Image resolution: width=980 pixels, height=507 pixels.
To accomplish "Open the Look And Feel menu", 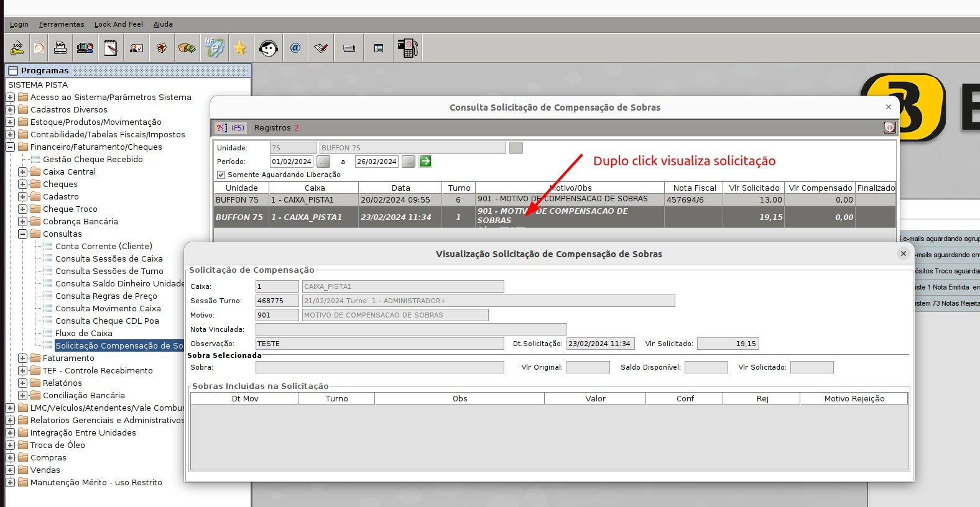I will 118,24.
